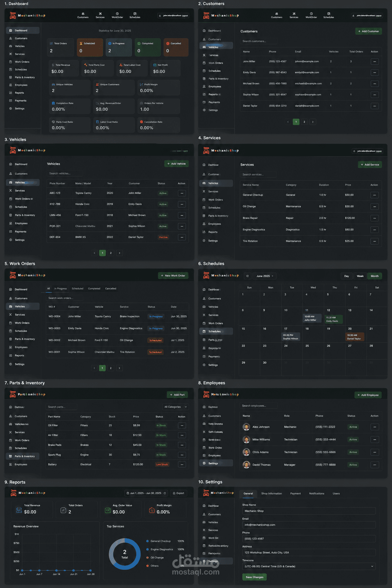Click Cancelled stat card in Dashboard screen
This screenshot has height=588, width=392.
tap(176, 47)
